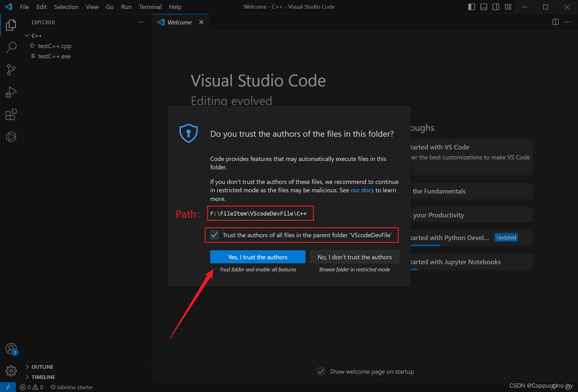Click the VS Code logo in title bar

coord(8,7)
